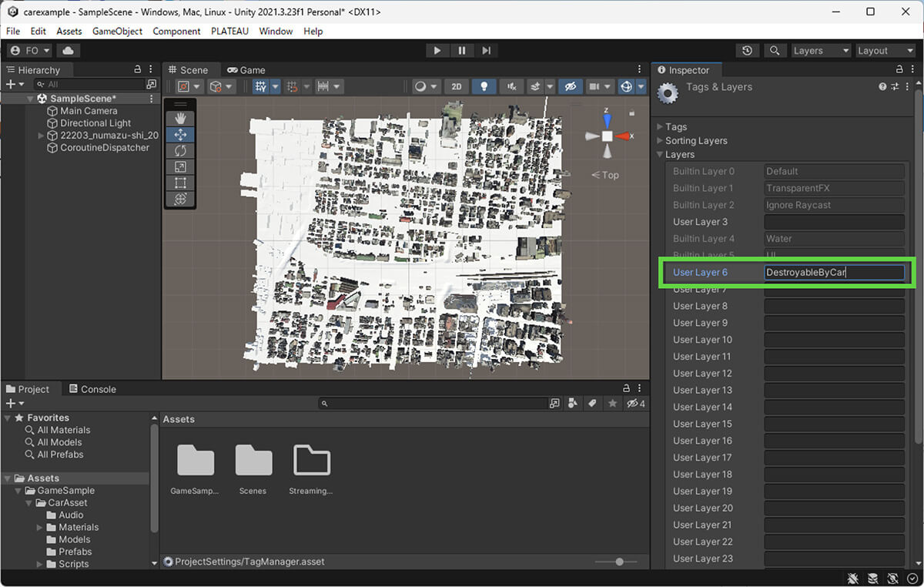Click the cloud services icon
Viewport: 924px width, 587px height.
coord(68,51)
